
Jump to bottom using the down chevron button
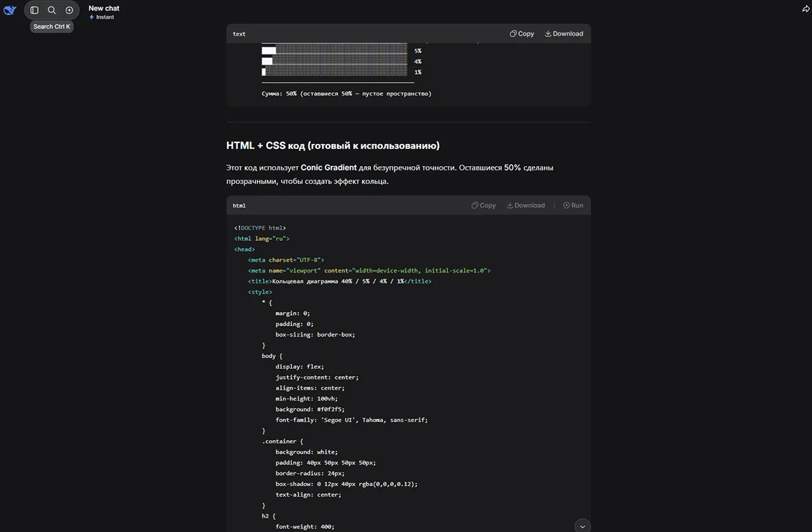(583, 526)
